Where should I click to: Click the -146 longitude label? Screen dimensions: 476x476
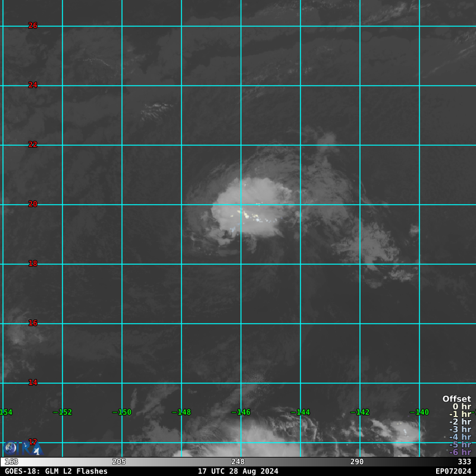[x=240, y=412]
